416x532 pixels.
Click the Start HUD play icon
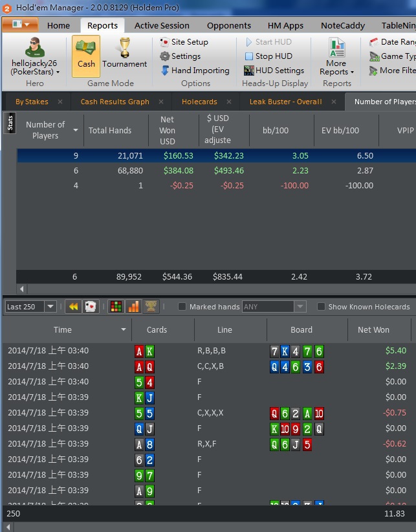[x=249, y=42]
